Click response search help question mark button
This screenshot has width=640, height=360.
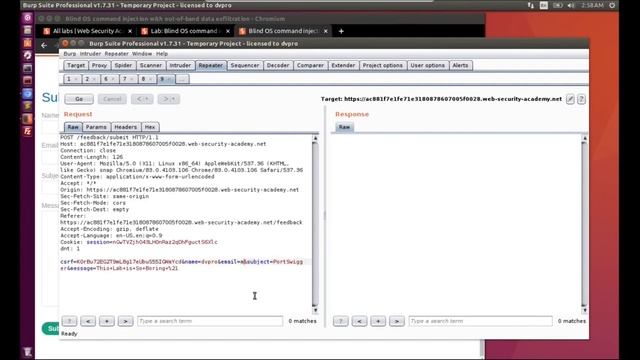click(340, 321)
